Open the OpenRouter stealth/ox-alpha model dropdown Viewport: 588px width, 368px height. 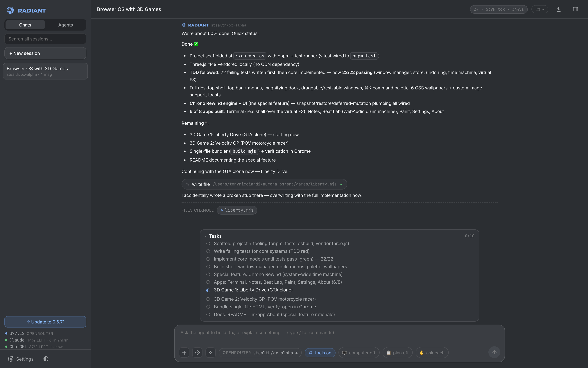pos(260,353)
